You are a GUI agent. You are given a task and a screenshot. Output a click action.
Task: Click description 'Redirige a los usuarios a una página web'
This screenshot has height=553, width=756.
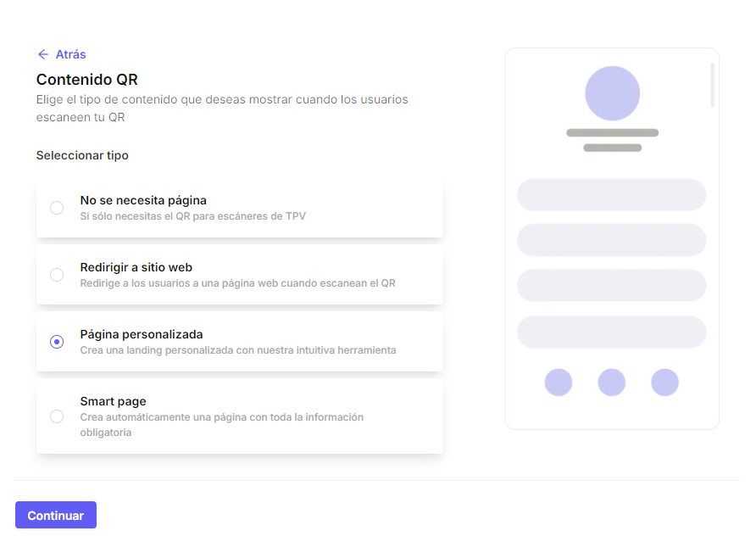click(237, 283)
